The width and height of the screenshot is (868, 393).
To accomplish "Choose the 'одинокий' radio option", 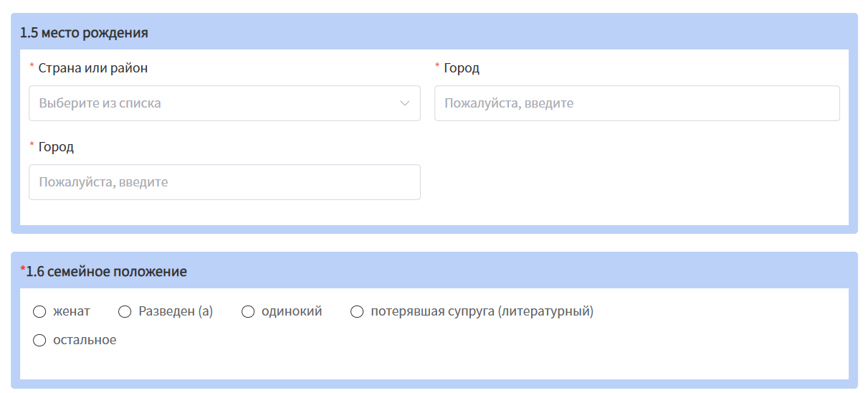I will click(248, 311).
